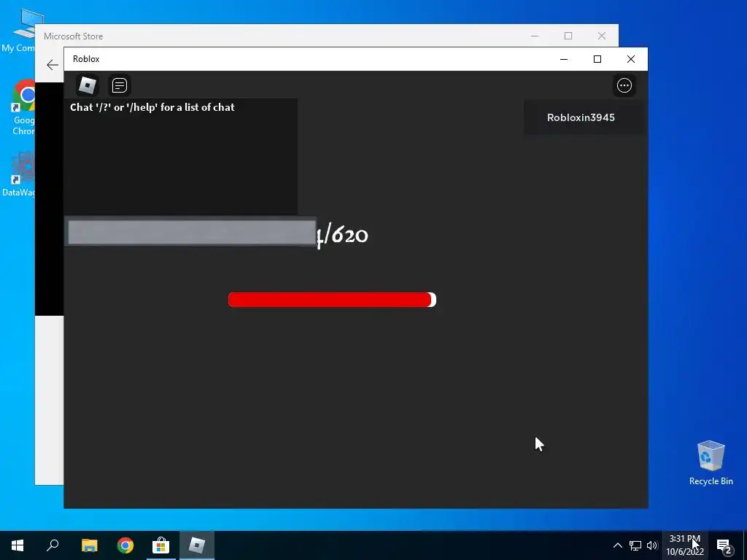Minimize the Microsoft Store window
This screenshot has height=560, width=747.
click(x=535, y=36)
